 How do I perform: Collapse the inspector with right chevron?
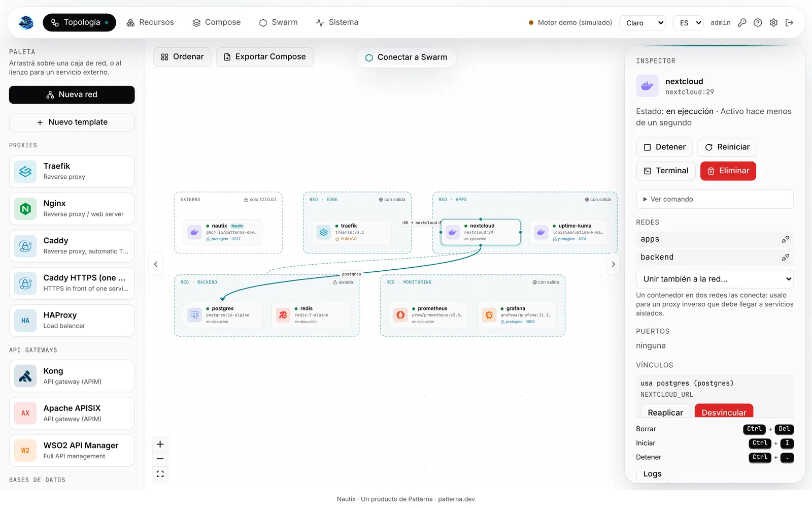coord(613,264)
